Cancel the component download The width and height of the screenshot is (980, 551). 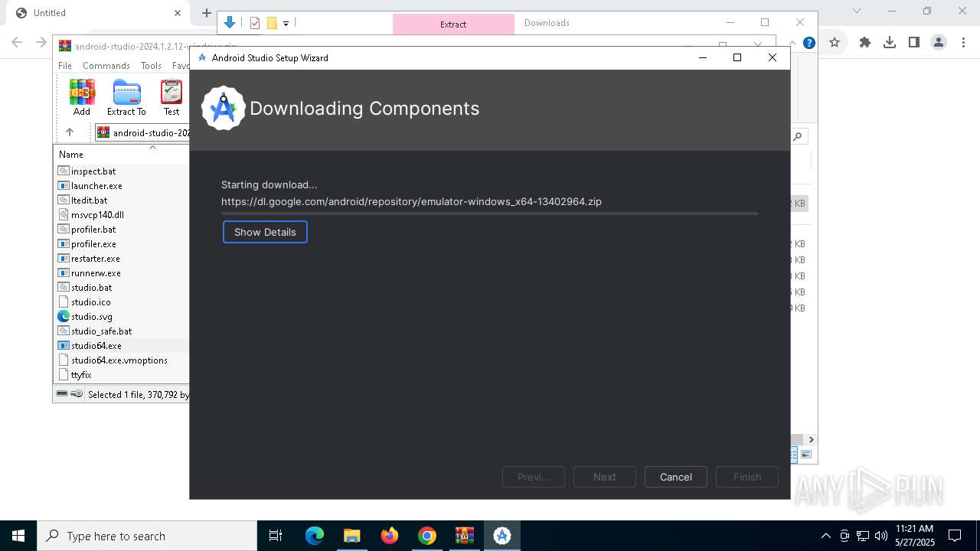click(675, 477)
